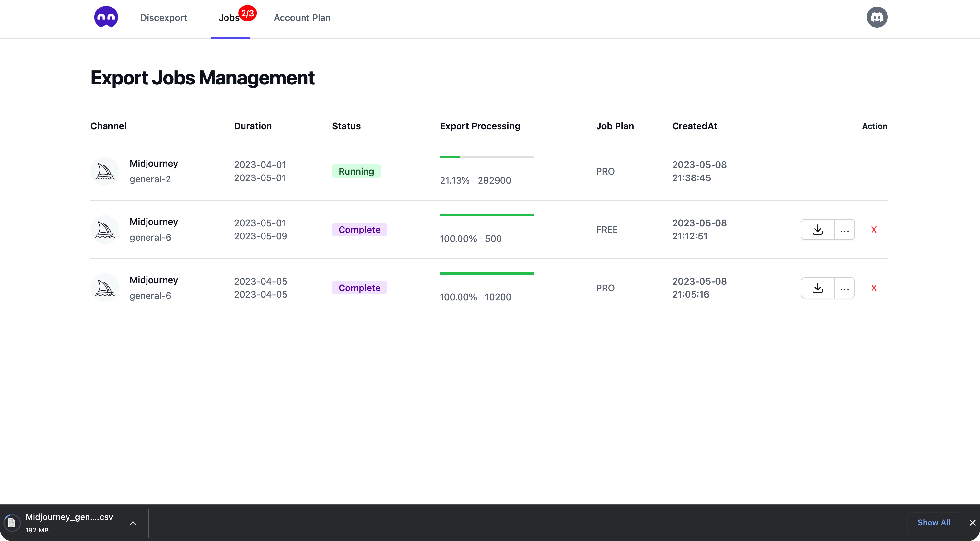Click Midjourney sailboat avatar for general-2
The image size is (980, 541).
[105, 171]
